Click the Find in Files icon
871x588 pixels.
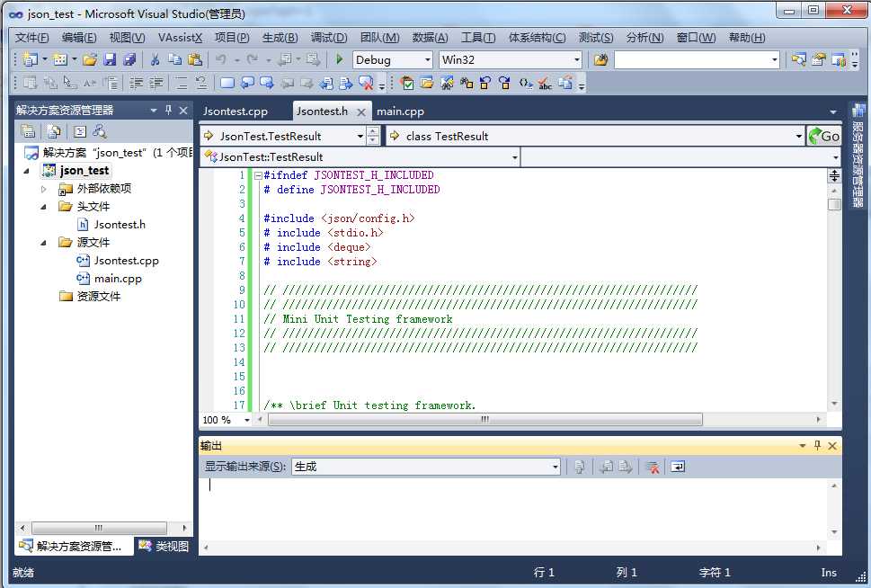tap(600, 59)
